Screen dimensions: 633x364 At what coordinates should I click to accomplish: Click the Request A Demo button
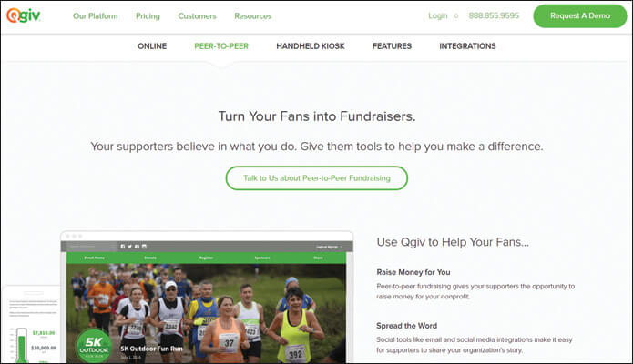(x=579, y=16)
